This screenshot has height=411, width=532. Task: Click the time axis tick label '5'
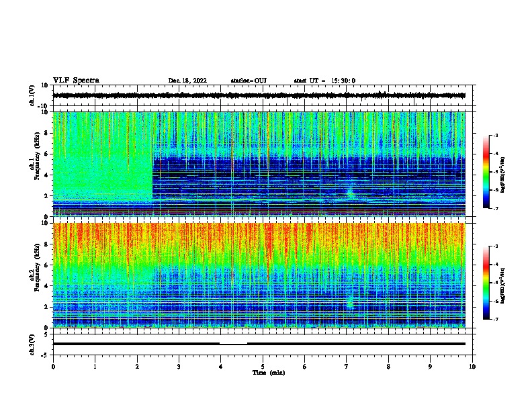coord(263,367)
